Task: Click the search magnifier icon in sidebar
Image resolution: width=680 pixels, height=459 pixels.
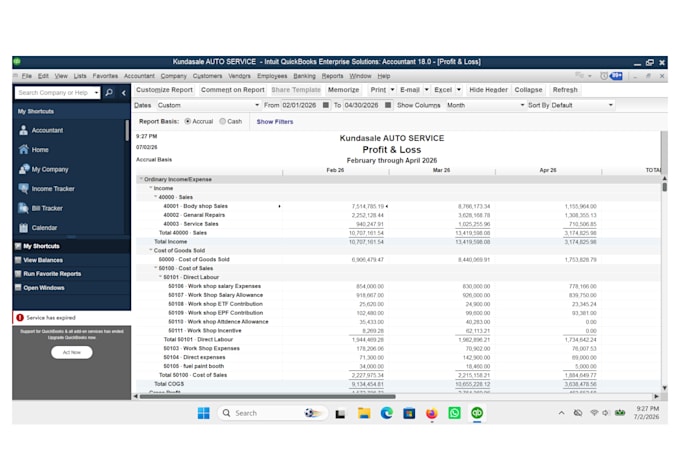Action: tap(109, 92)
